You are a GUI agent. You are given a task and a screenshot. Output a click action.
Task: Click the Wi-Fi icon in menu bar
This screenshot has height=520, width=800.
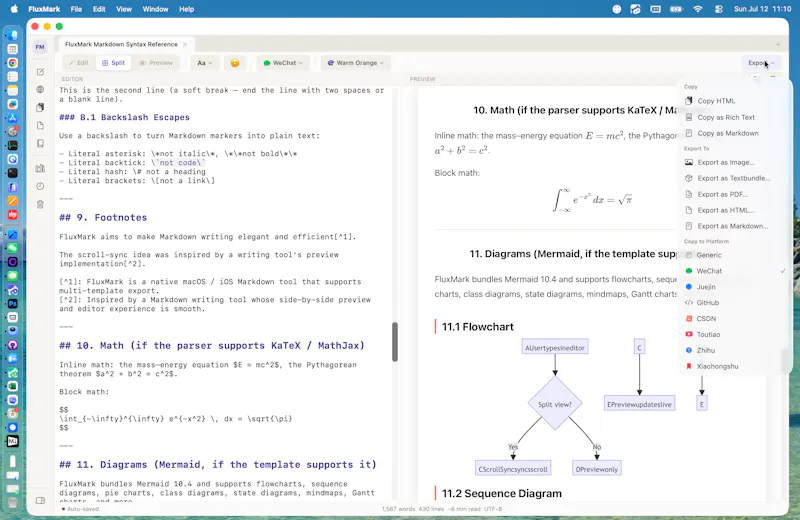click(x=697, y=9)
